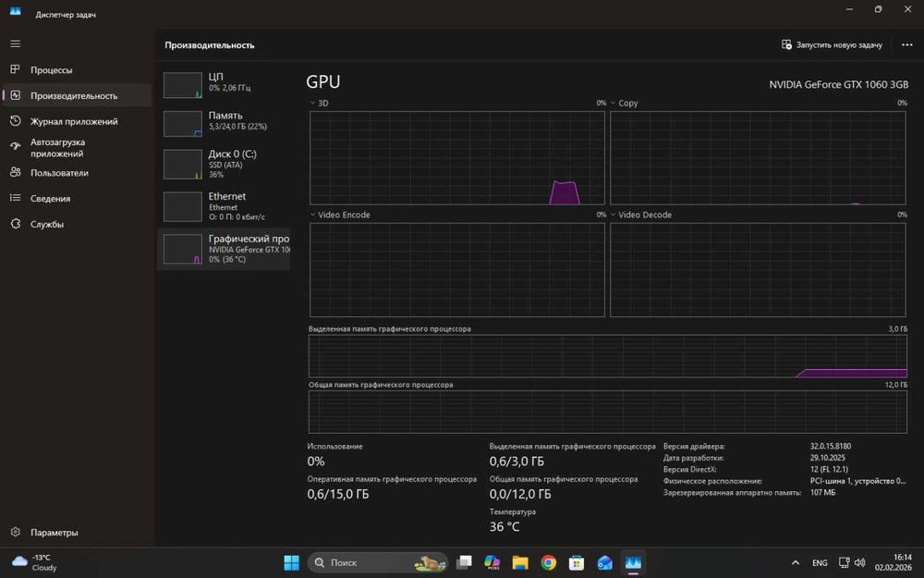Click NVIDIA GeForce GTX 1060 3GB title
924x578 pixels.
pyautogui.click(x=839, y=84)
